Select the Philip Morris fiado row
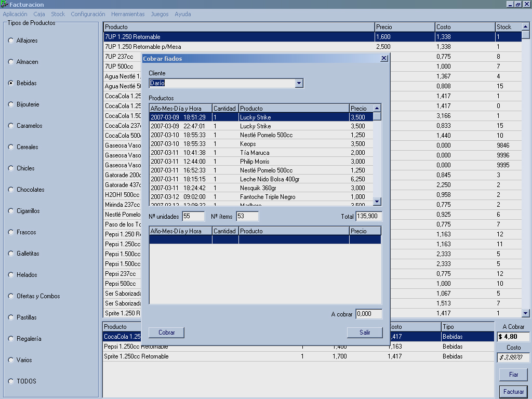 click(261, 162)
